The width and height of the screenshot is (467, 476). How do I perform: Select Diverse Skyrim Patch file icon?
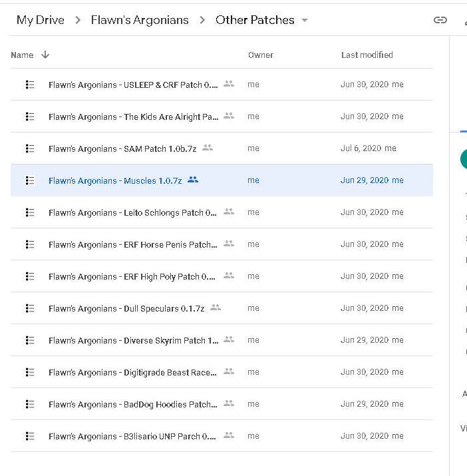(x=30, y=340)
